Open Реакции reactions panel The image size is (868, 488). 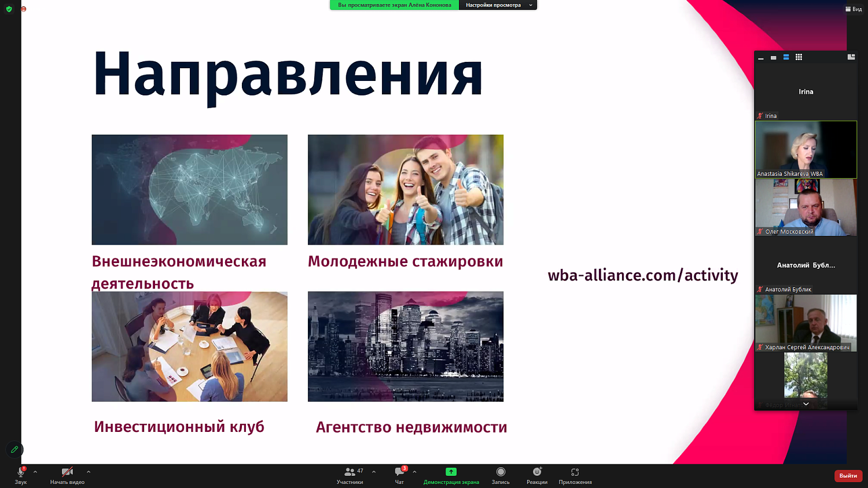(535, 474)
